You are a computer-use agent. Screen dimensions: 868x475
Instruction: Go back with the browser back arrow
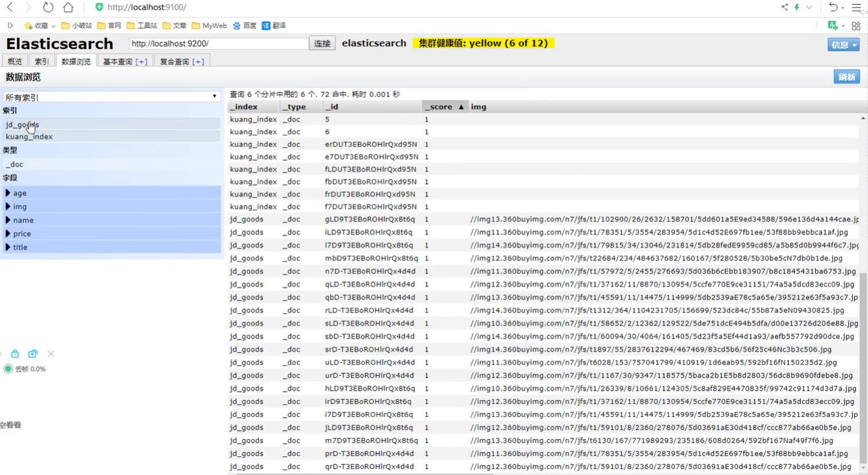point(10,7)
